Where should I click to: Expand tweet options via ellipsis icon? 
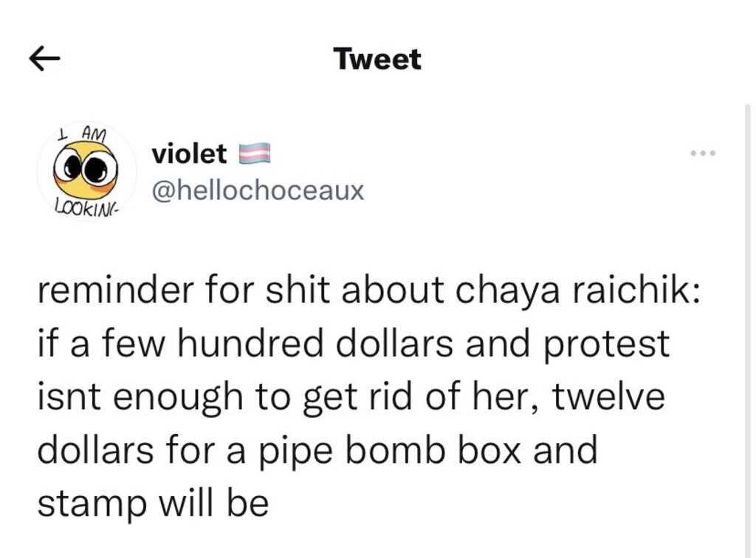pyautogui.click(x=703, y=154)
